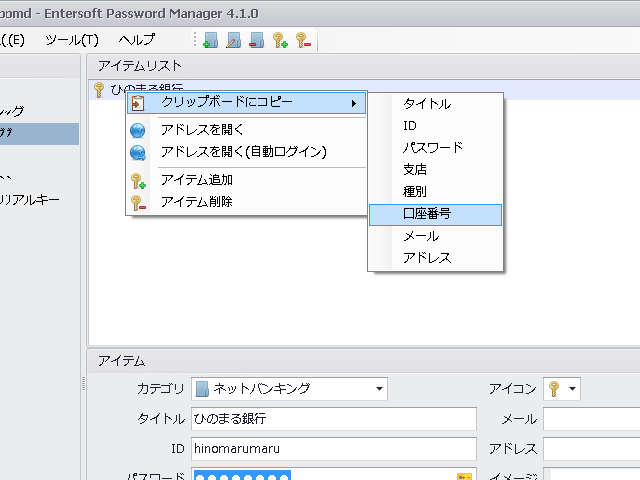
Task: Select the リアルキー category in the sidebar
Action: pos(30,200)
